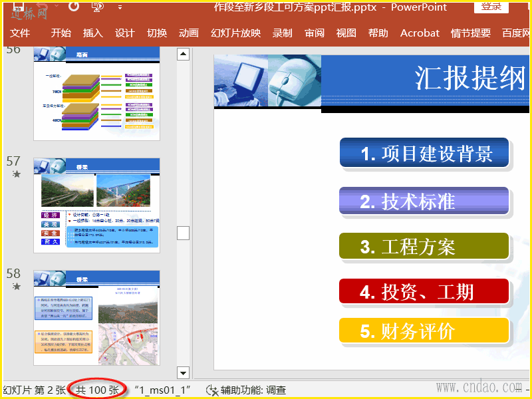Click the 2. 技术标准 purple button
This screenshot has width=532, height=399.
tap(424, 201)
